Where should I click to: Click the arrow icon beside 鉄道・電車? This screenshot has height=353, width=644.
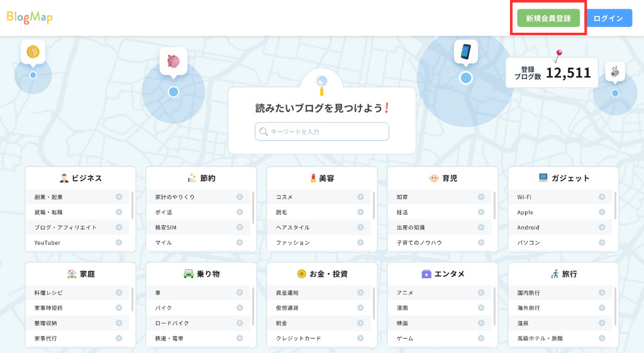[x=240, y=338]
